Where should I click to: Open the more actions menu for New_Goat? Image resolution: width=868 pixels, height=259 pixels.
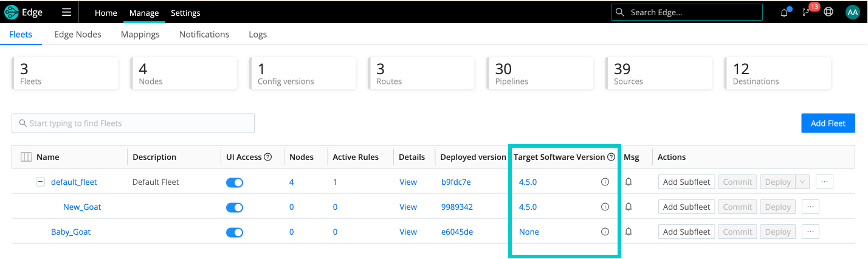coord(810,207)
